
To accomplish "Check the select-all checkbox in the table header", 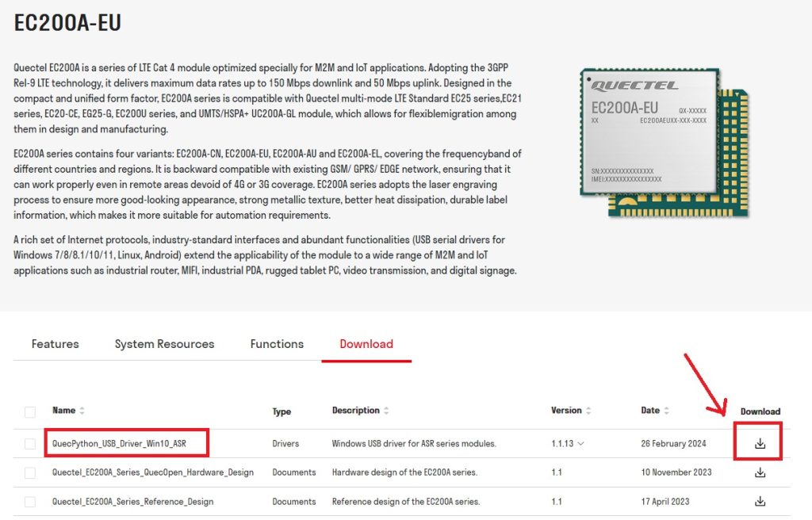I will [29, 411].
